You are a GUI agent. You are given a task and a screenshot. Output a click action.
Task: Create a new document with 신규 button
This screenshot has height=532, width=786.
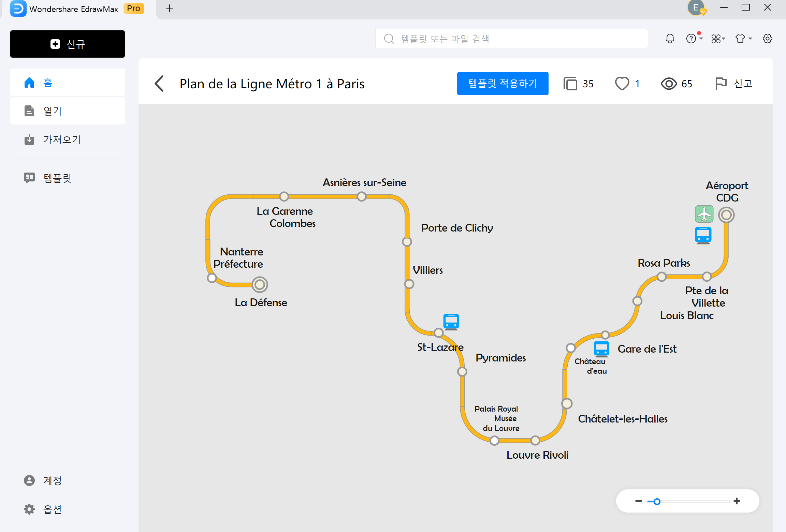(x=68, y=44)
